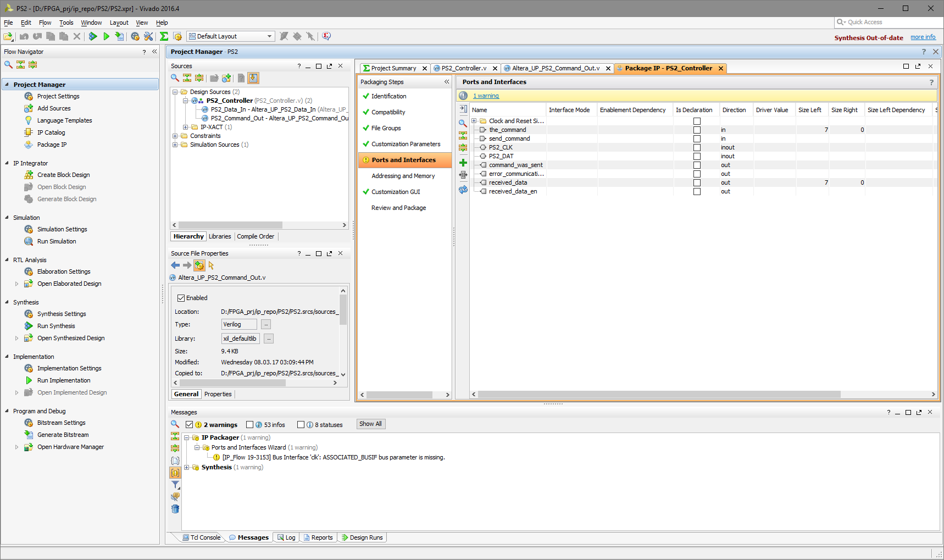The width and height of the screenshot is (944, 560).
Task: Click the Run Synthesis icon in main toolbar
Action: click(93, 36)
